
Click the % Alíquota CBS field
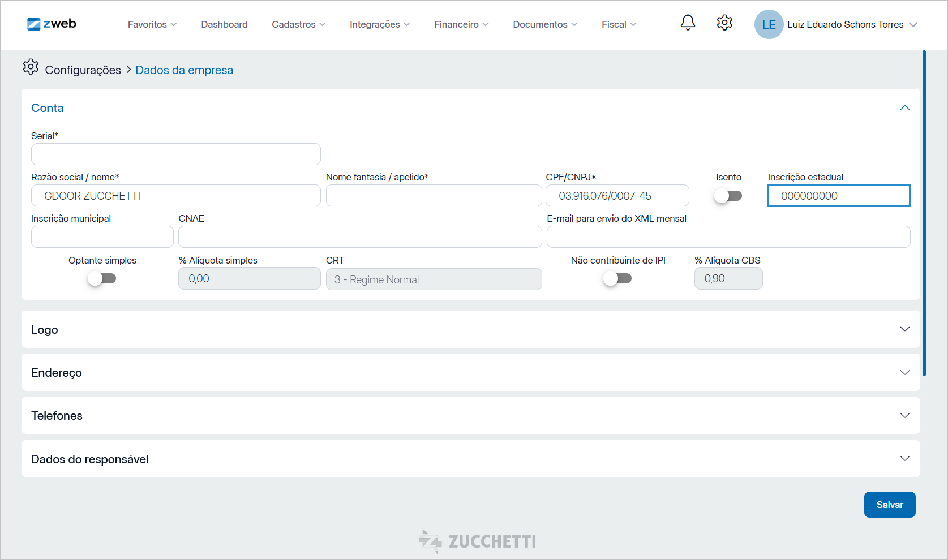coord(728,278)
